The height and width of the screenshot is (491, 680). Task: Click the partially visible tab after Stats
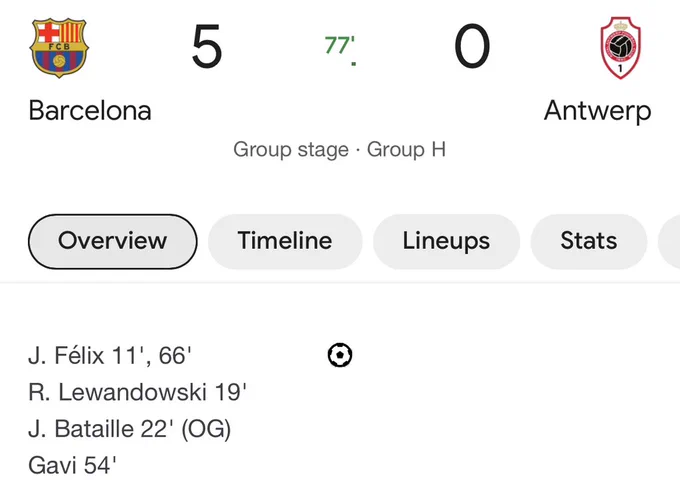click(669, 241)
